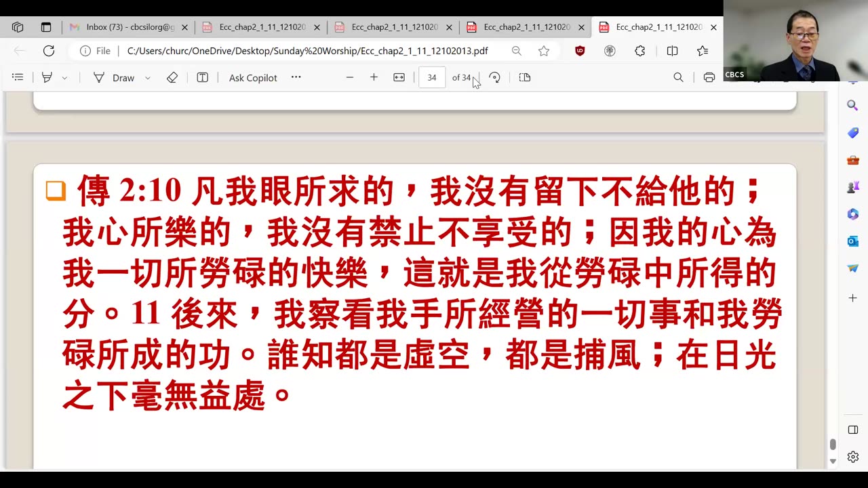This screenshot has width=868, height=488.
Task: Click the file path address bar
Action: pos(307,51)
